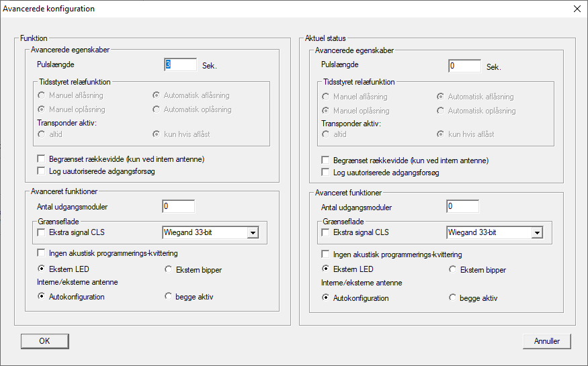Choose begge aktiv antenna option in Funktion
Screen dimensions: 588x366
tap(169, 297)
